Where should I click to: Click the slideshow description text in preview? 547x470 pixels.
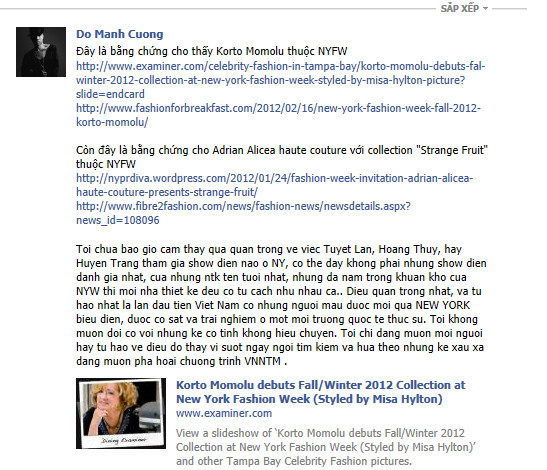point(326,447)
